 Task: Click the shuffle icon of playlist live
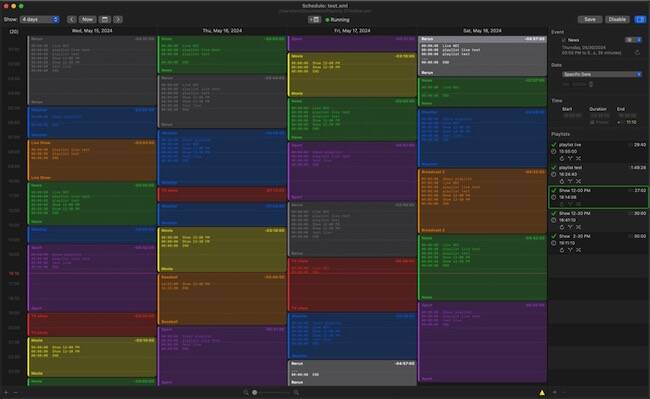pyautogui.click(x=578, y=158)
